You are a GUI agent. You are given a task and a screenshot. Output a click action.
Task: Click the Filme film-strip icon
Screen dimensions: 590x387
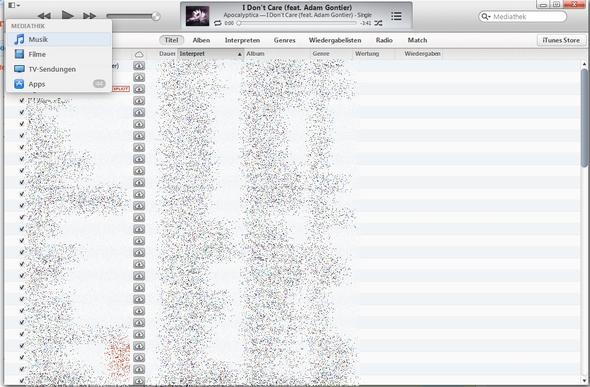tap(19, 54)
